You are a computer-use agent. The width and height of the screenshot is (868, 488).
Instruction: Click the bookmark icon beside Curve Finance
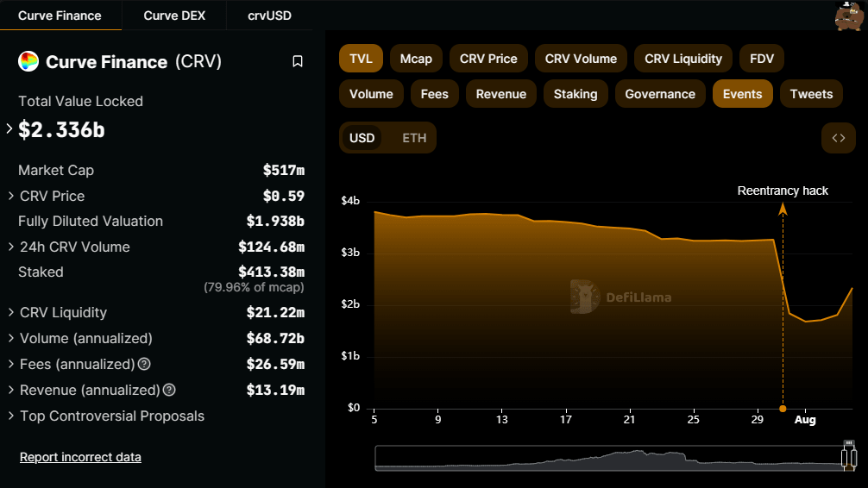click(x=298, y=62)
